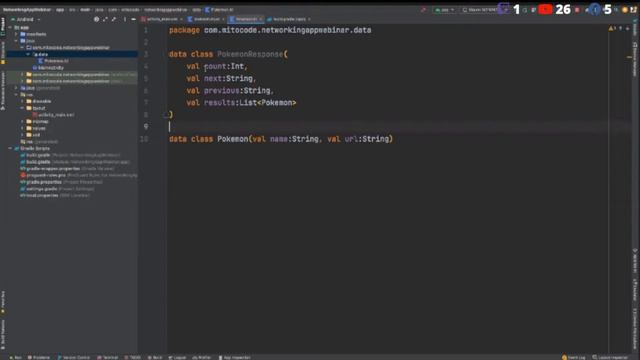Open the TODO tool window
640x360 pixels.
point(133,357)
